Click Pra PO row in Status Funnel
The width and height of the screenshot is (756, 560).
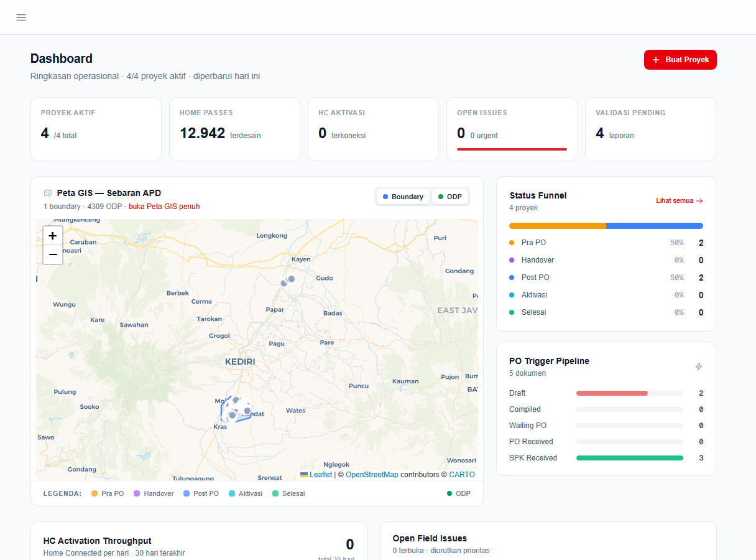[x=606, y=243]
